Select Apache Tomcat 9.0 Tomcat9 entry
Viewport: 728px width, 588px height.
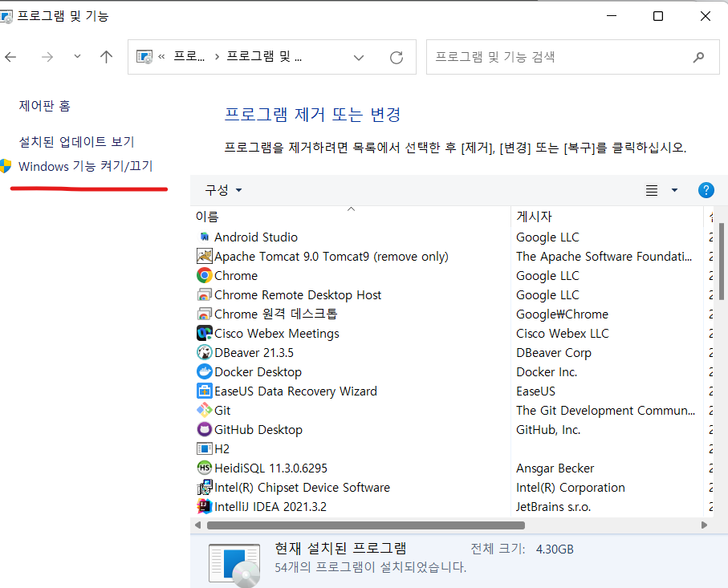(x=331, y=257)
